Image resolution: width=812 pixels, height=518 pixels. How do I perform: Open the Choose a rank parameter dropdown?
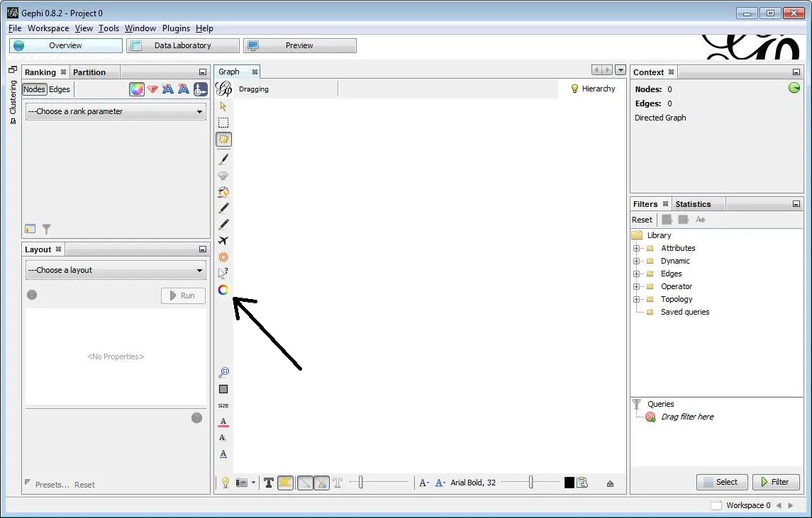(116, 111)
